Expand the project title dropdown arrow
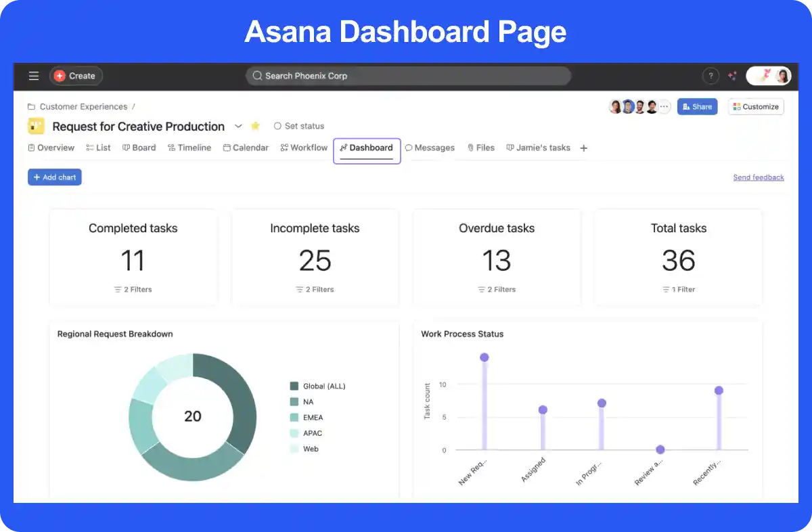Viewport: 812px width, 532px height. click(x=238, y=126)
